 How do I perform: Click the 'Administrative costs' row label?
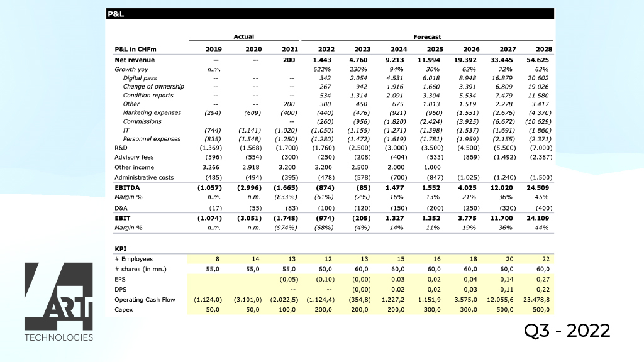pyautogui.click(x=144, y=178)
